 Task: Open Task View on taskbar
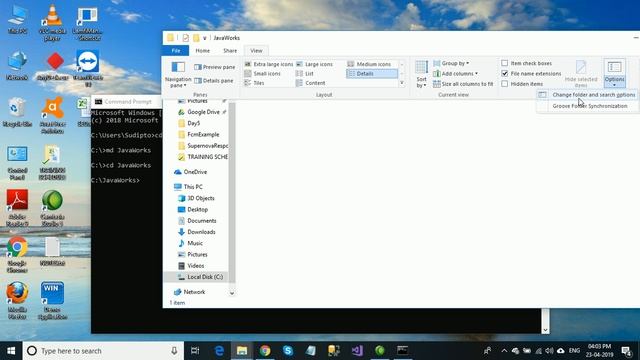[x=195, y=351]
